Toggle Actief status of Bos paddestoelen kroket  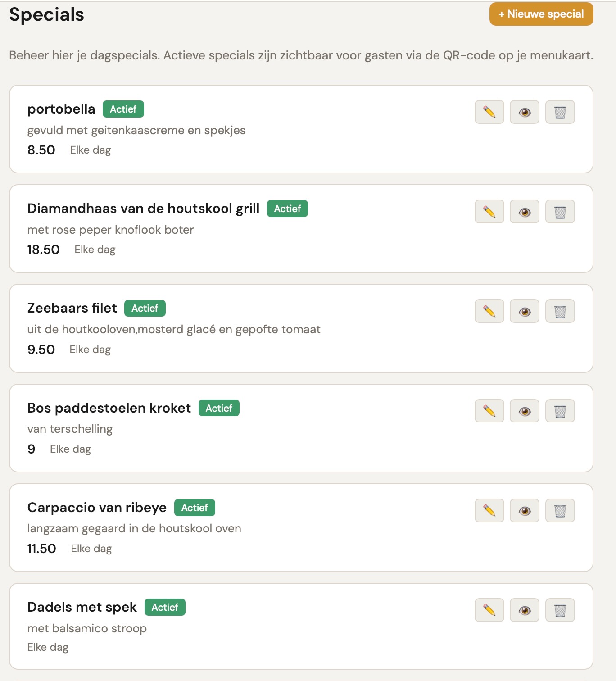[219, 408]
